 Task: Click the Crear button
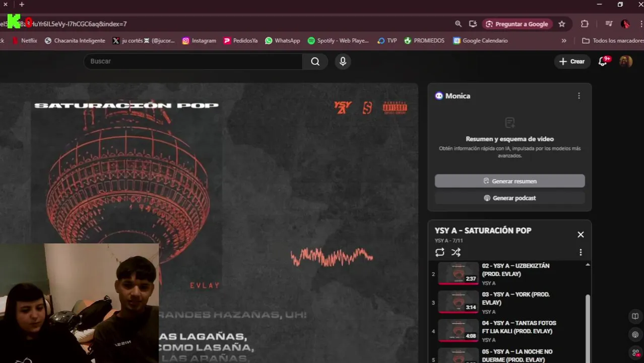(x=572, y=62)
